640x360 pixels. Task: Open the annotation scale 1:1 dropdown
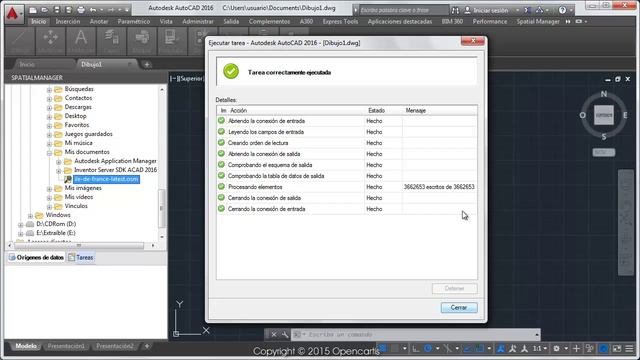[540, 349]
